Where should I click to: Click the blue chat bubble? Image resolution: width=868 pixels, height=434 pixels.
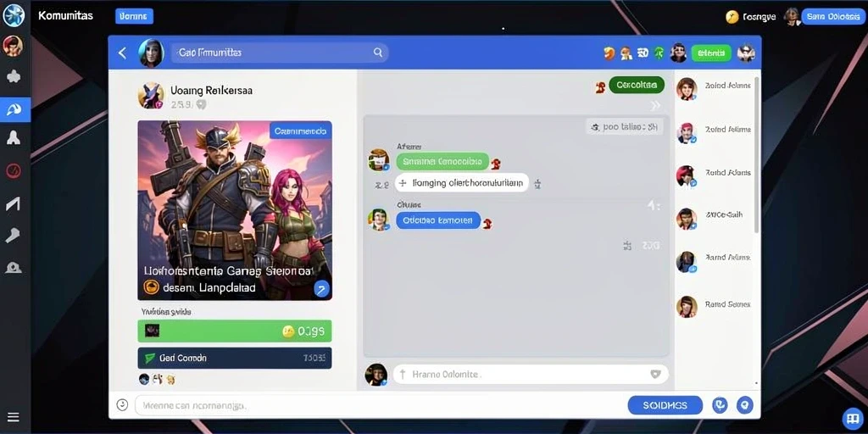(438, 220)
